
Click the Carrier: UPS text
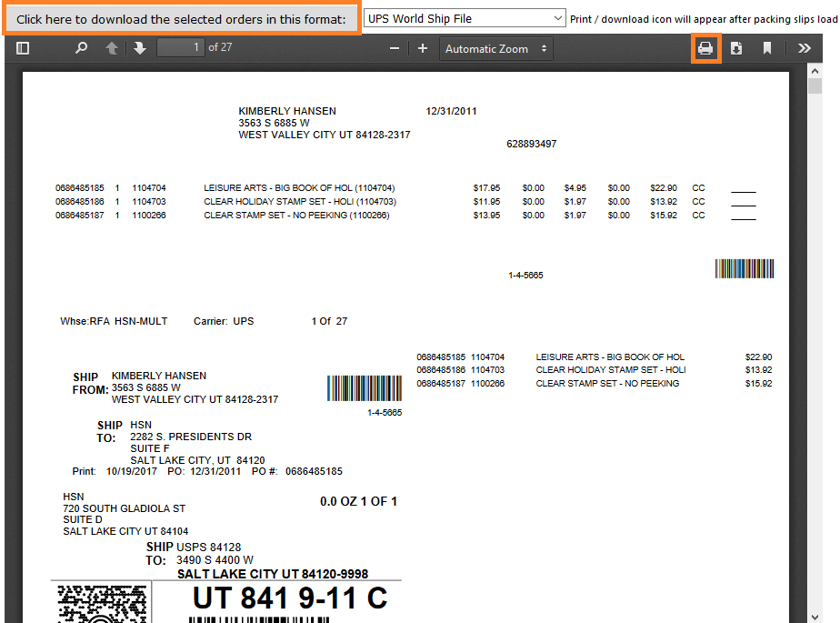pos(224,321)
